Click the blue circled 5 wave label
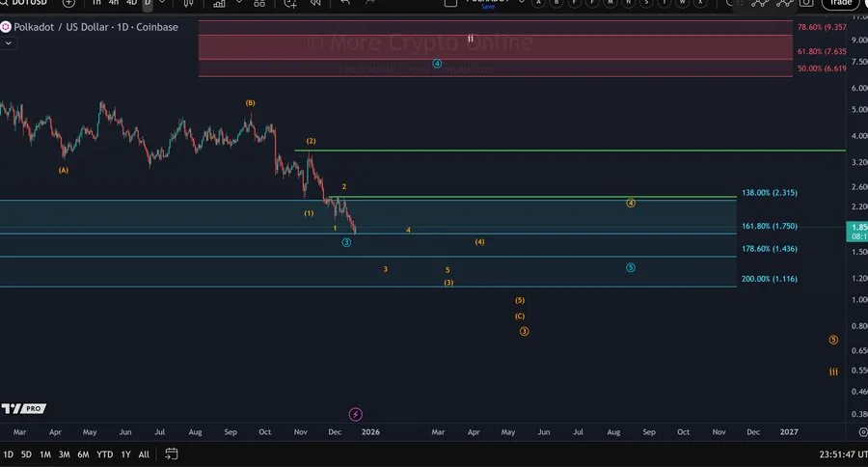 point(631,267)
